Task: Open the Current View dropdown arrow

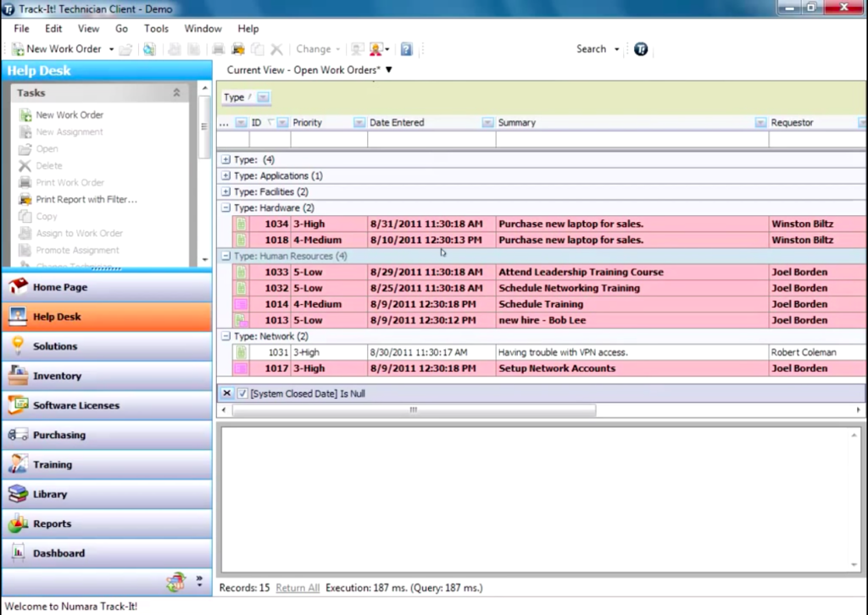Action: click(x=389, y=70)
